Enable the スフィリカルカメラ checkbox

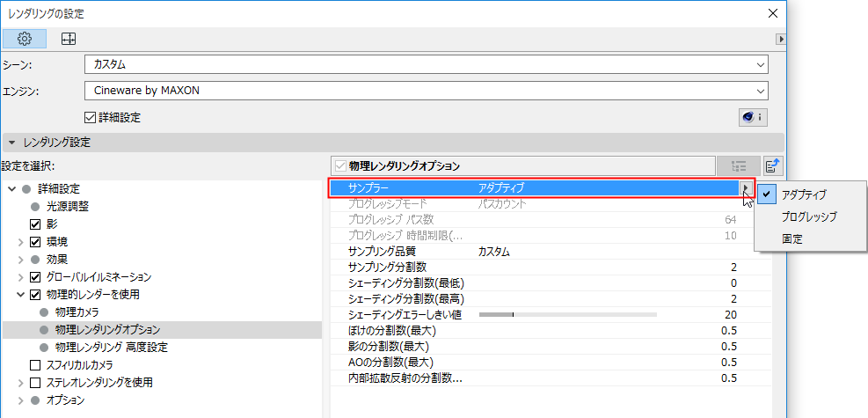coord(35,365)
